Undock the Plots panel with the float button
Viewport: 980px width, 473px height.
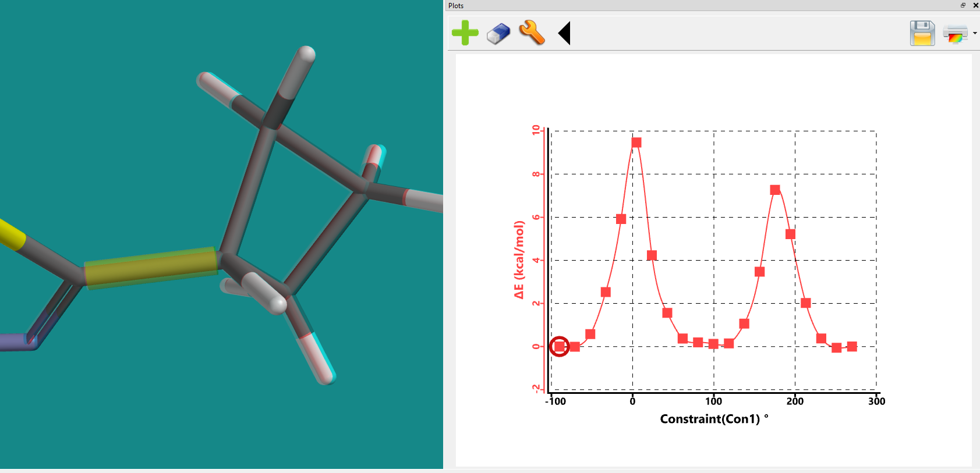tap(963, 5)
